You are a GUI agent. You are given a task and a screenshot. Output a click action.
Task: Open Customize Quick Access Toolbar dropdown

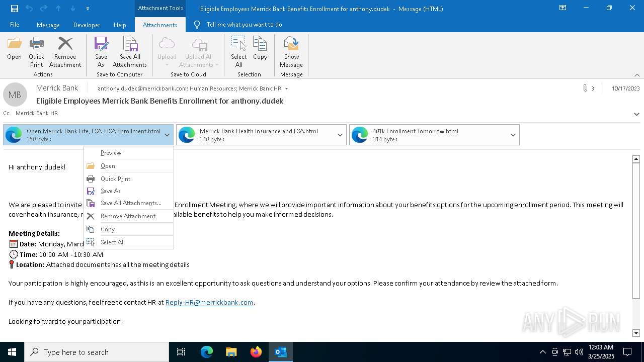click(x=88, y=9)
